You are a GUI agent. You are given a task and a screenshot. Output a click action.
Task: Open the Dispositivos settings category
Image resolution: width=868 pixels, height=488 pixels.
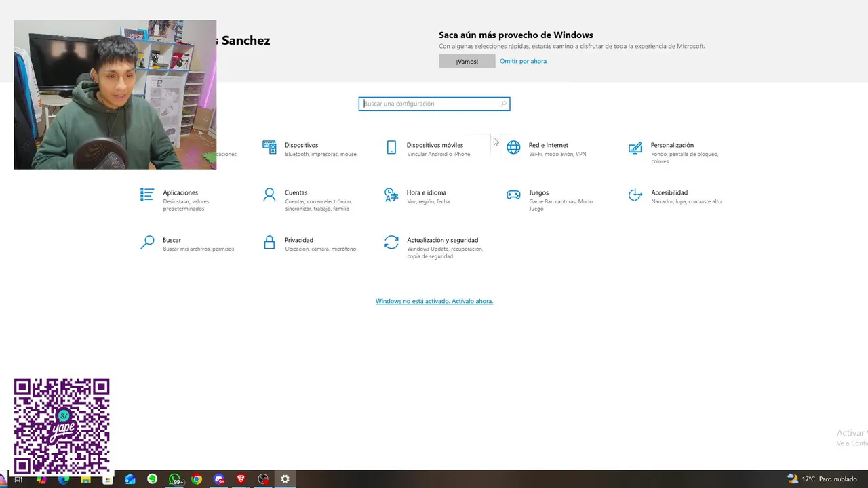point(309,149)
